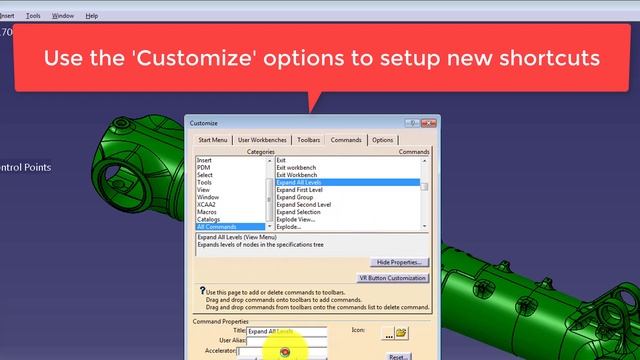Viewport: 640px width, 360px height.
Task: Focus the User Alias input field
Action: pos(287,340)
